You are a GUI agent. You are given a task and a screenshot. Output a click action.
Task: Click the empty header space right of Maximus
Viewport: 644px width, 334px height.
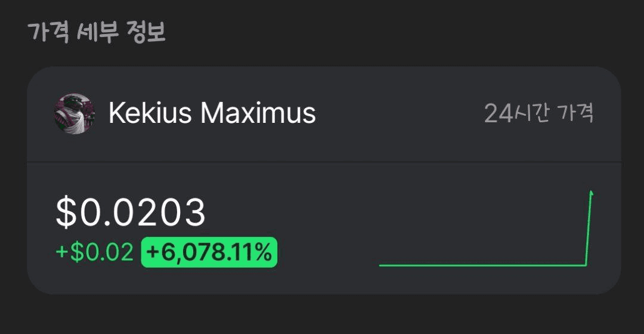click(400, 113)
